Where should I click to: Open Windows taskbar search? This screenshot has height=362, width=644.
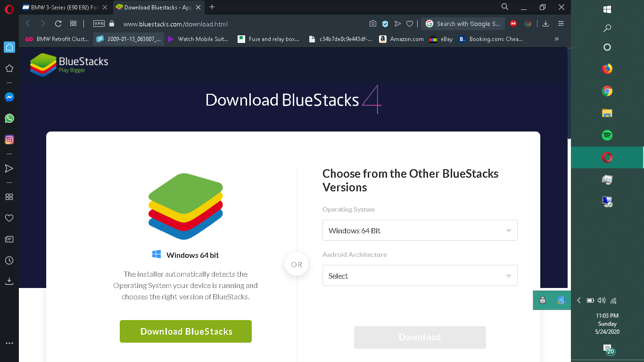[607, 28]
